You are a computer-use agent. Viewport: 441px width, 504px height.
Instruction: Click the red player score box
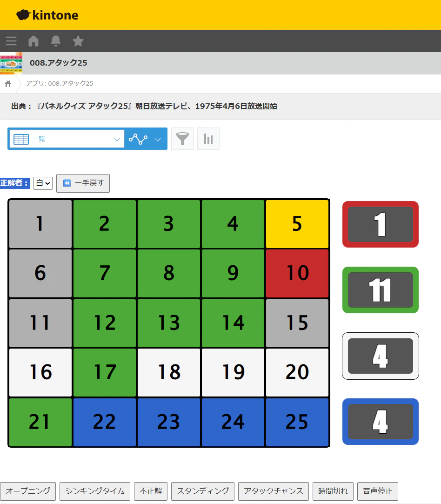381,224
